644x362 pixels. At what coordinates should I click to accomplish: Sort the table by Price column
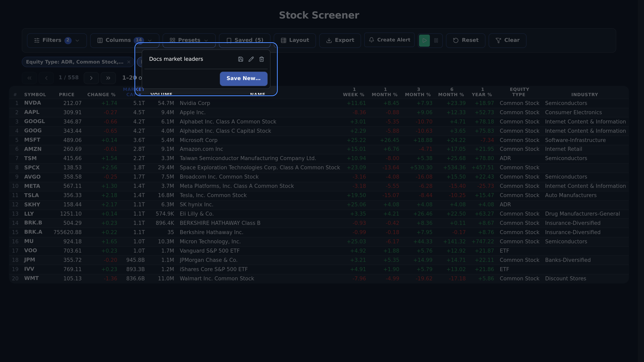[66, 95]
